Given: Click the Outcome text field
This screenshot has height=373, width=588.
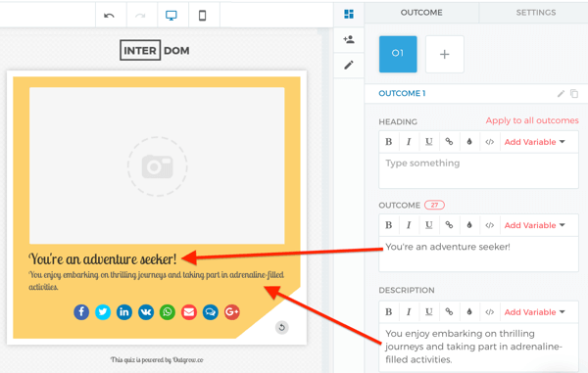Looking at the screenshot, I should (478, 254).
